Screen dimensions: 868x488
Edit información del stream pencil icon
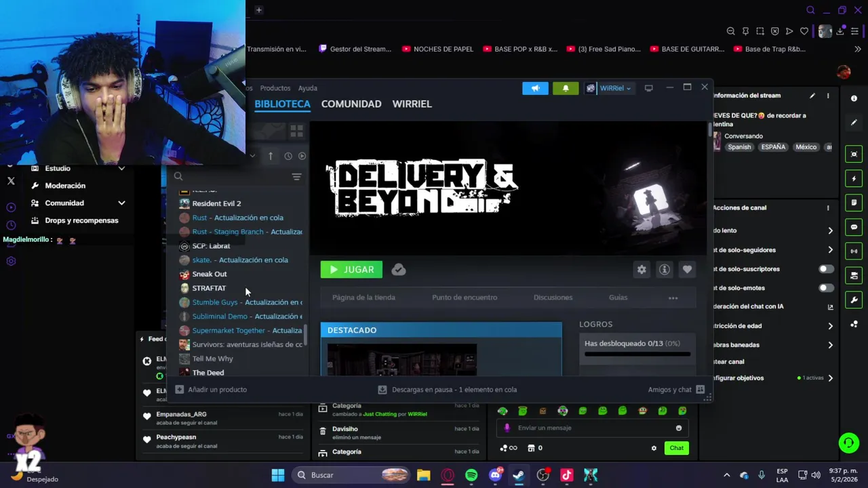click(x=812, y=96)
